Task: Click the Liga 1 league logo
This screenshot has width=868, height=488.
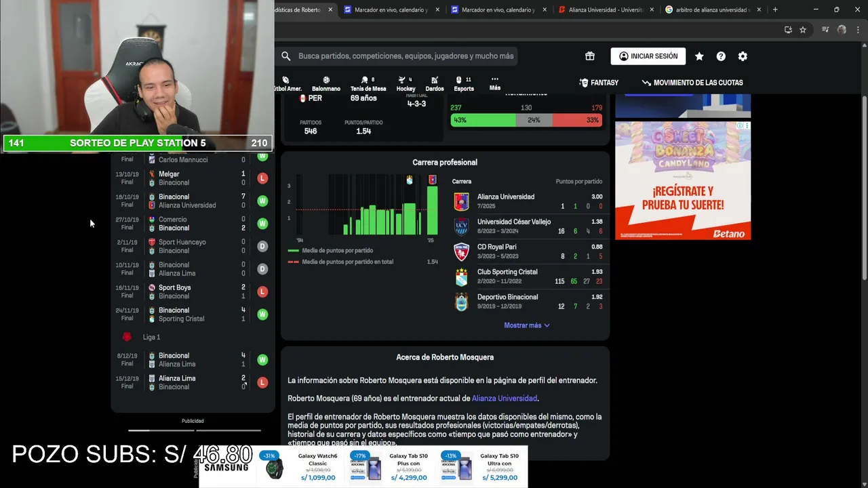Action: click(x=127, y=337)
